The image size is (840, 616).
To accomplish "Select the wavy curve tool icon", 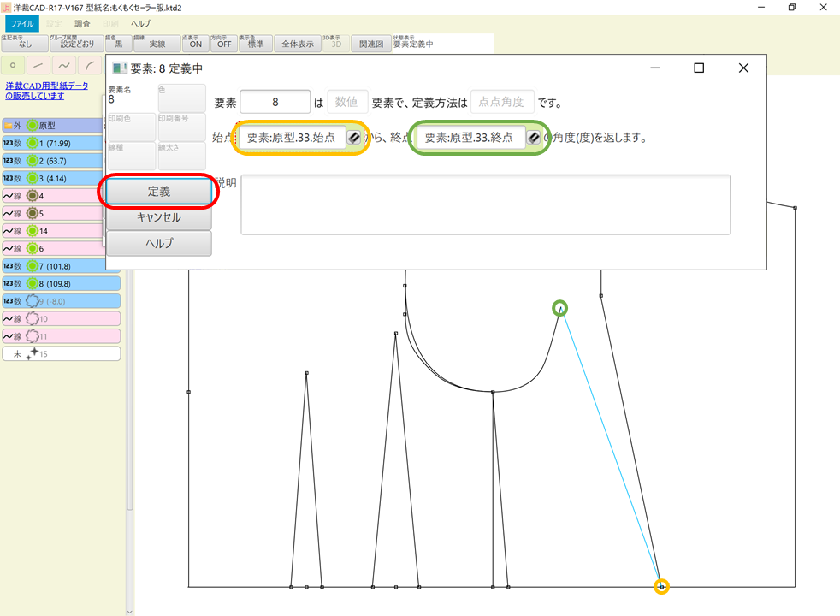I will pyautogui.click(x=64, y=65).
